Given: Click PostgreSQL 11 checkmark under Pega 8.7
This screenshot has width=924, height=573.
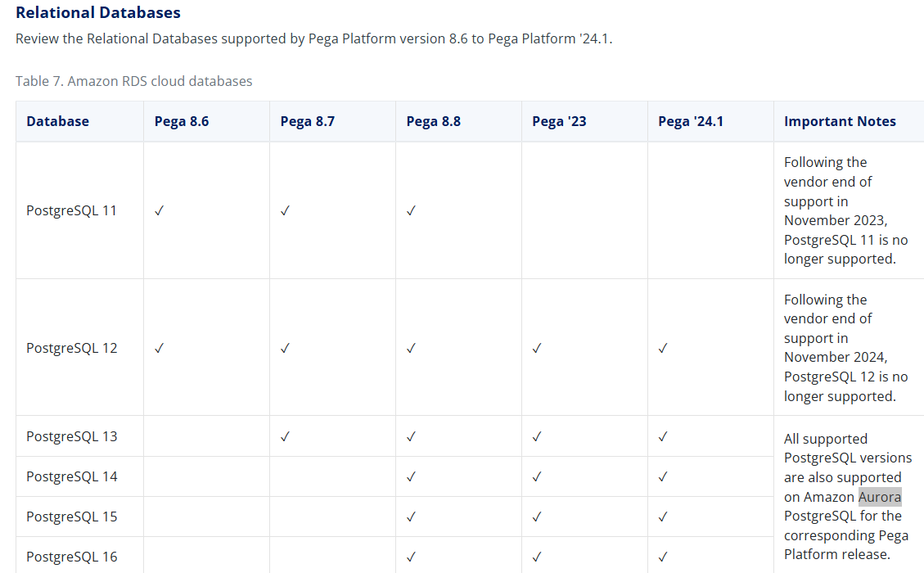Looking at the screenshot, I should click(285, 210).
